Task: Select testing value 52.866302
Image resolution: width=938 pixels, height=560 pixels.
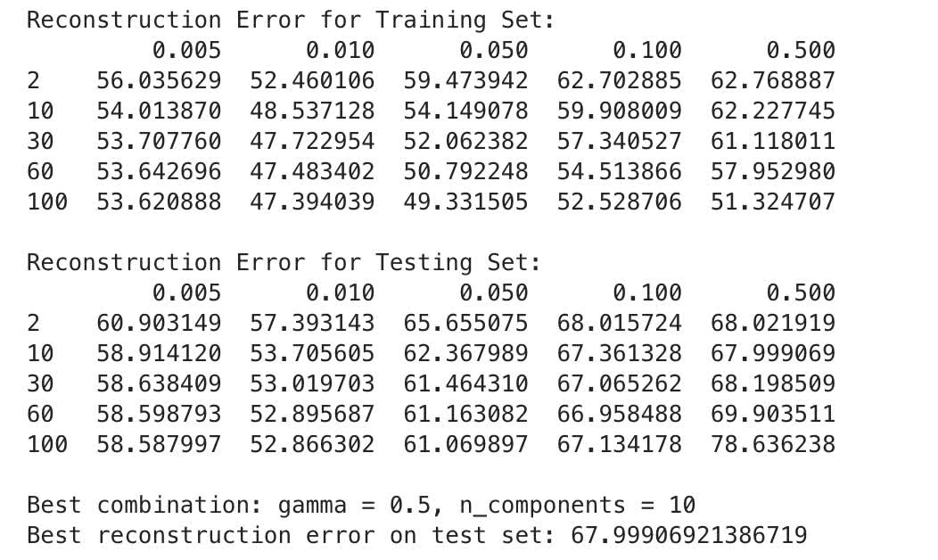Action: (312, 445)
